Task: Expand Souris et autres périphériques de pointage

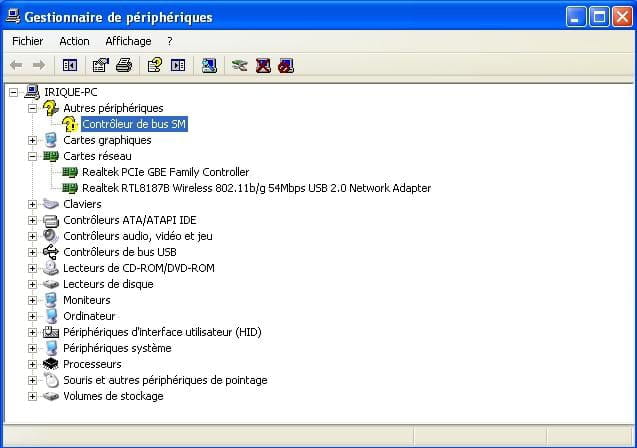Action: (32, 380)
